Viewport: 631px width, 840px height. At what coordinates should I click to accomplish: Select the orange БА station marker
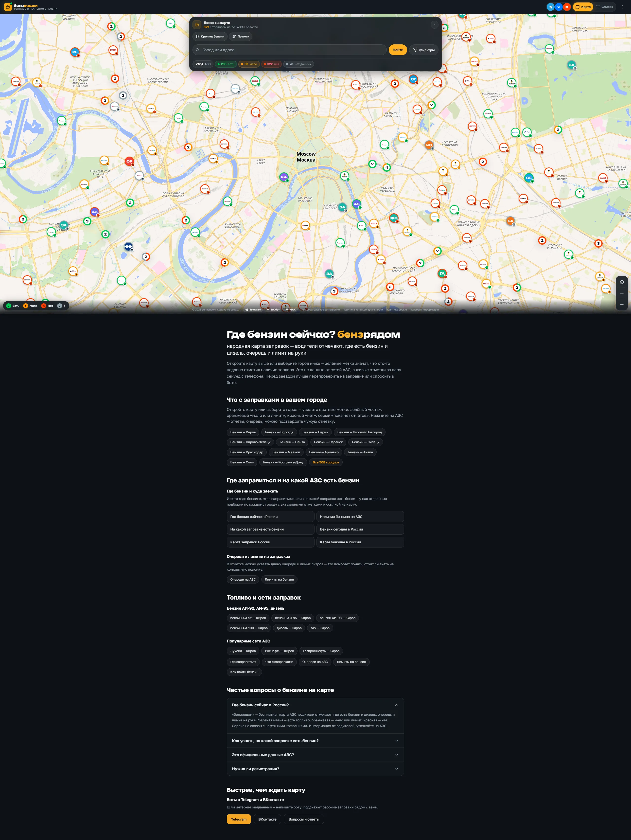[x=510, y=221]
